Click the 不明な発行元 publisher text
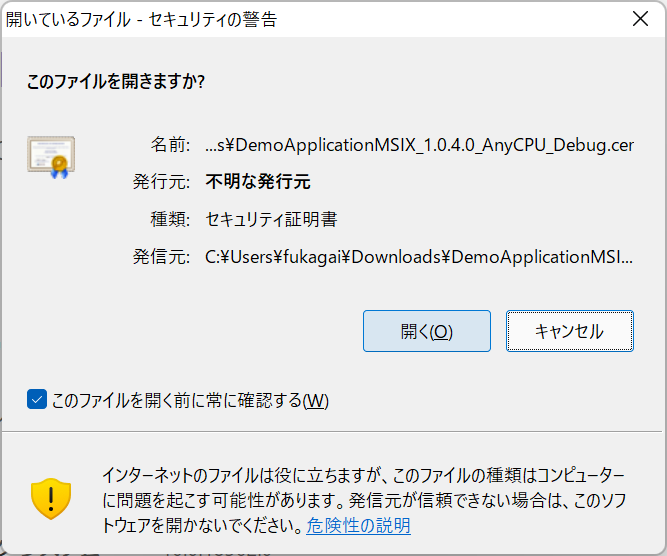This screenshot has height=556, width=667. 258,182
